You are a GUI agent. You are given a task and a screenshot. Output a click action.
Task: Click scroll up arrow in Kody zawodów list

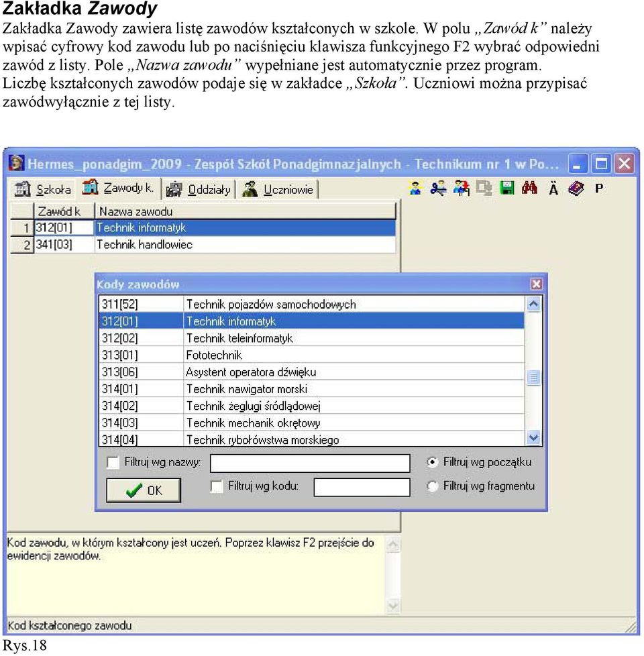(x=533, y=304)
